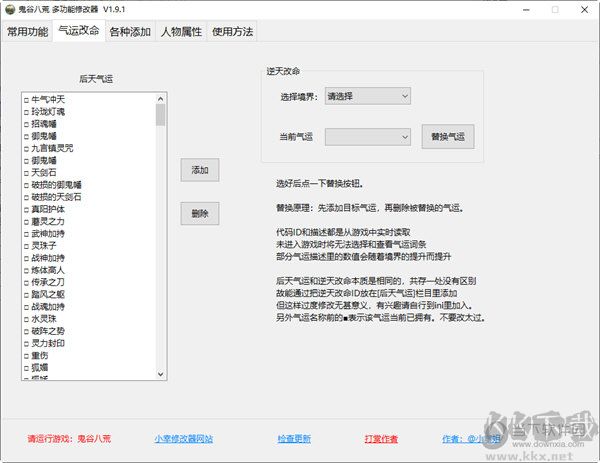Click the app icon in the title bar
Image resolution: width=600 pixels, height=463 pixels.
[x=10, y=9]
